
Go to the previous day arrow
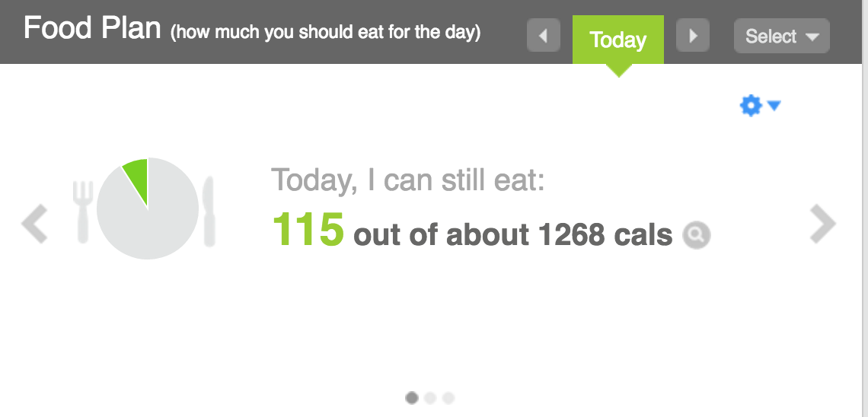543,37
